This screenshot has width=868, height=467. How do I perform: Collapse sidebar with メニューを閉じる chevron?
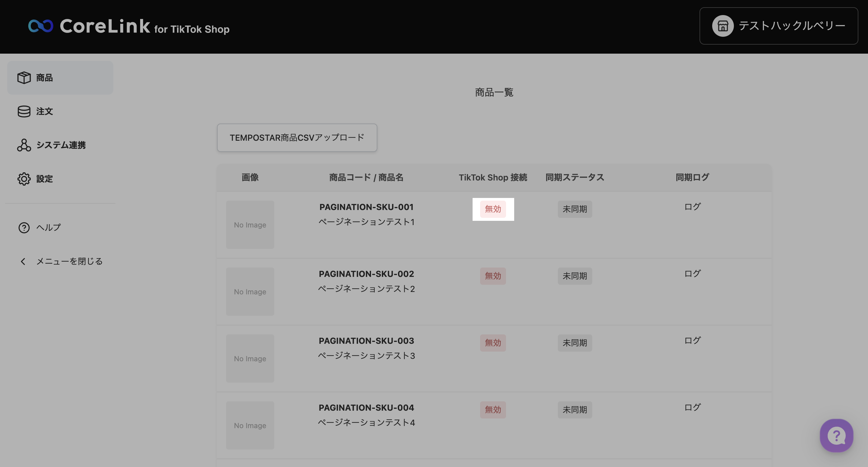click(x=23, y=262)
